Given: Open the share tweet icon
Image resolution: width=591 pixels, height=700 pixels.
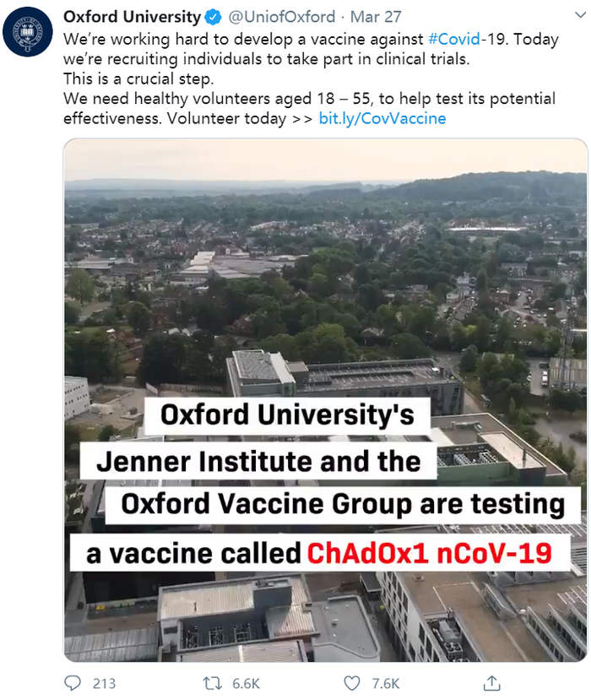Looking at the screenshot, I should [x=491, y=681].
